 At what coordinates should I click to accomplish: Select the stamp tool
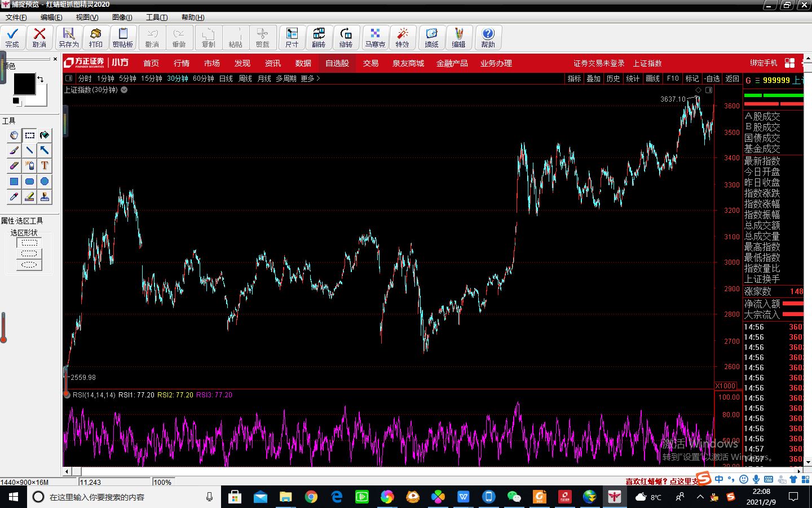pos(45,196)
